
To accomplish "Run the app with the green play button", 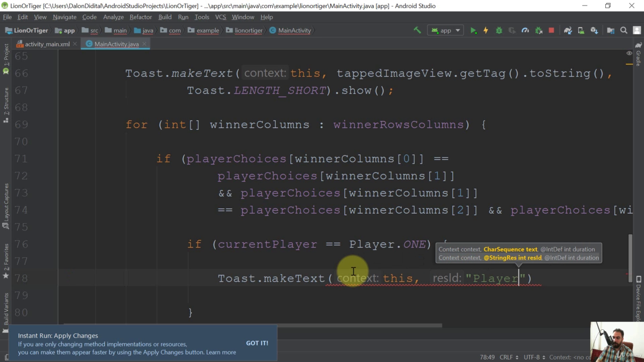I will click(x=473, y=30).
